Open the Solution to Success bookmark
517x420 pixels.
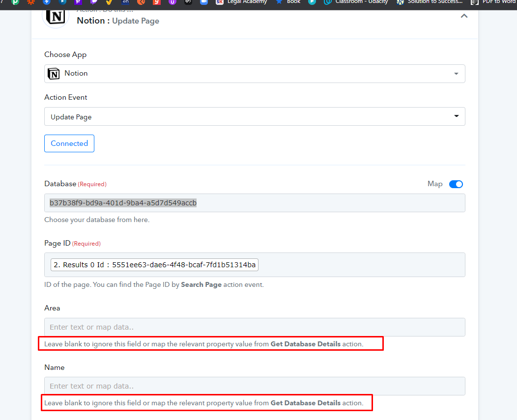point(430,2)
